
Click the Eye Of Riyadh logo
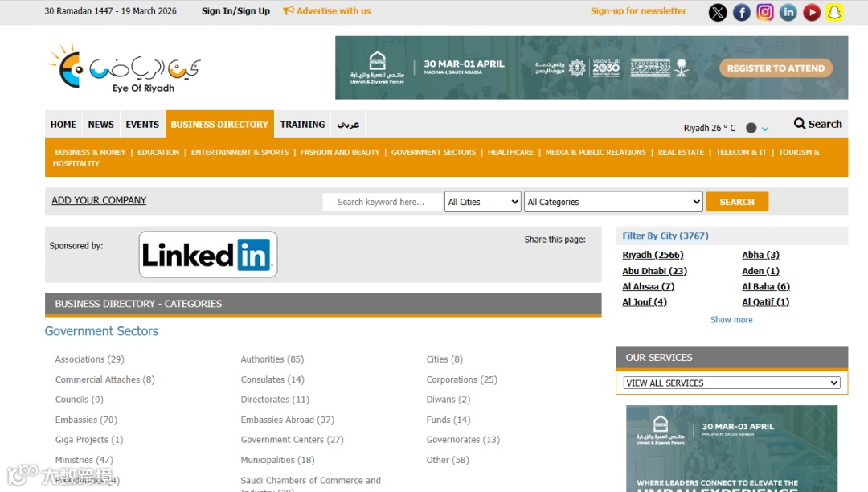pos(124,68)
